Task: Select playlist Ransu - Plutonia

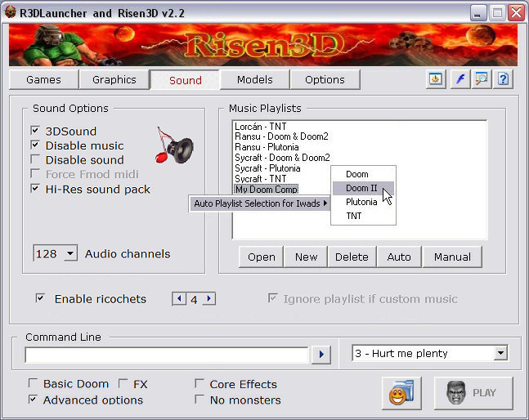Action: coord(267,147)
